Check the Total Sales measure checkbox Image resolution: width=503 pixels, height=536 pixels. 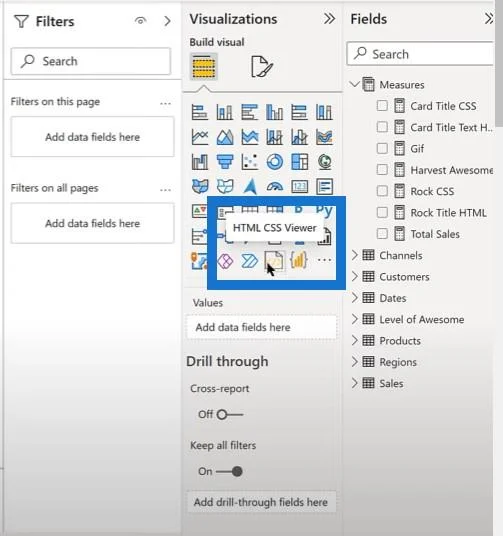(382, 234)
